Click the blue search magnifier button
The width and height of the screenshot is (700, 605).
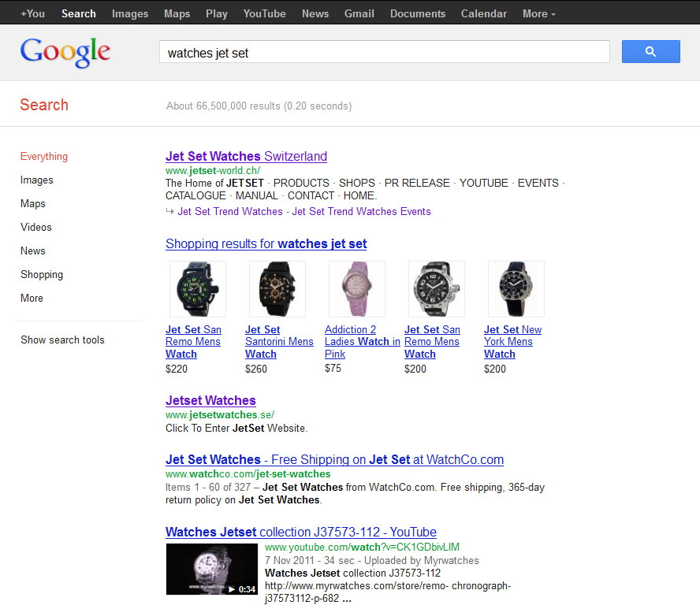(x=650, y=52)
